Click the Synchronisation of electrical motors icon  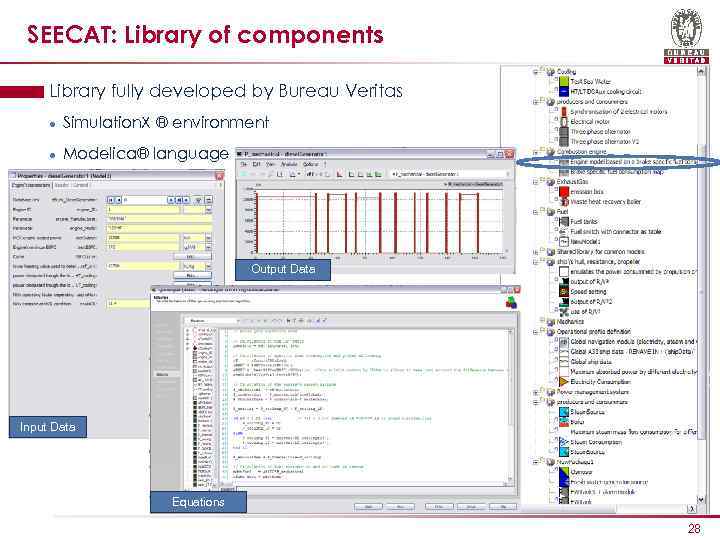click(564, 112)
